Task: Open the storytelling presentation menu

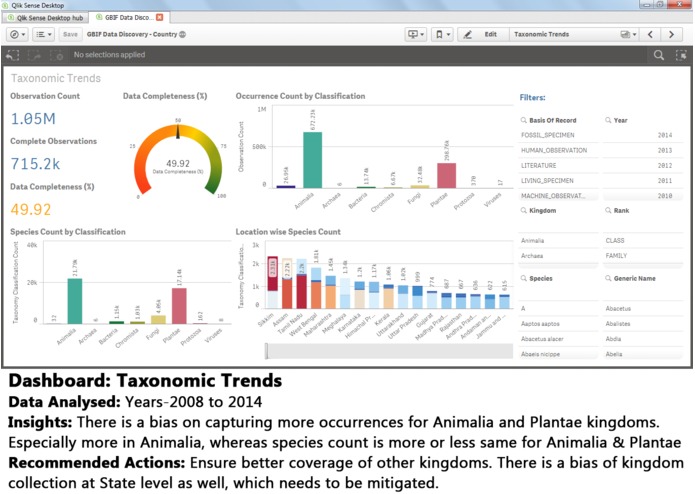Action: coord(416,34)
